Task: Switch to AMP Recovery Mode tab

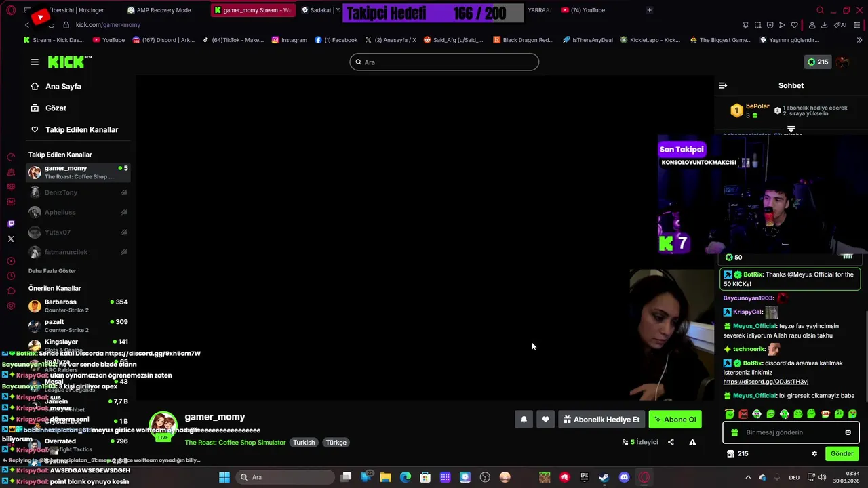Action: coord(164,10)
